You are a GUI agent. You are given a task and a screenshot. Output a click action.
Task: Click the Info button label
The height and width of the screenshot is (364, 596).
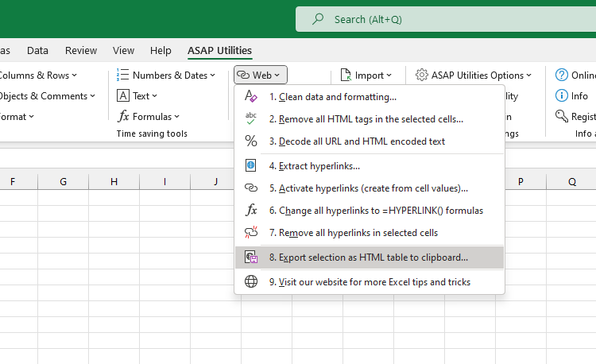(x=579, y=95)
